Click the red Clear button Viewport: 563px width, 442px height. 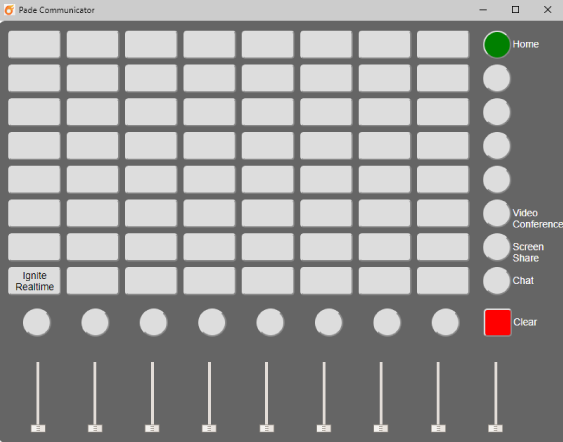pyautogui.click(x=497, y=322)
